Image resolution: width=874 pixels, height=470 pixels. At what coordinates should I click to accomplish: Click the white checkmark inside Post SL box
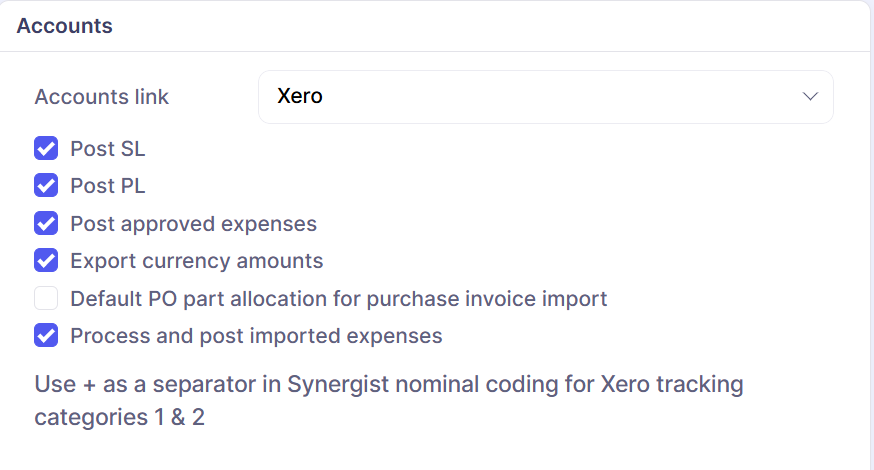(x=46, y=149)
